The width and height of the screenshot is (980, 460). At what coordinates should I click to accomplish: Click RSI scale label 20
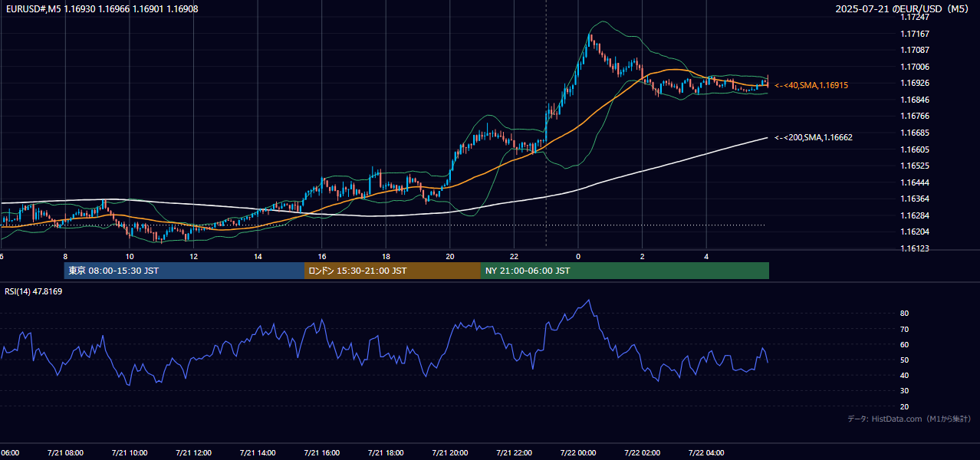coord(904,406)
